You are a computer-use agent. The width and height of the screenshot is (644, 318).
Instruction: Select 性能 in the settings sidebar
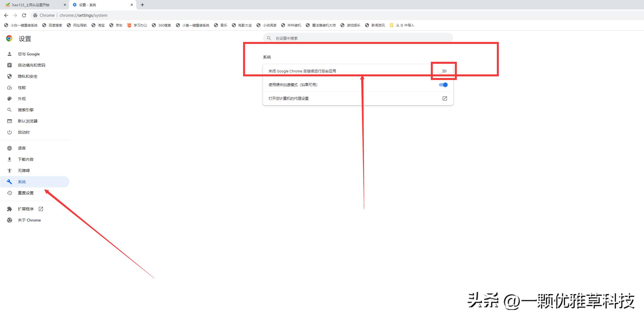tap(22, 87)
